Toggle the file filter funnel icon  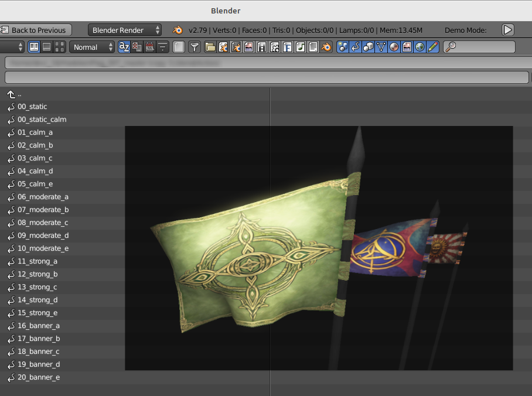coord(195,47)
